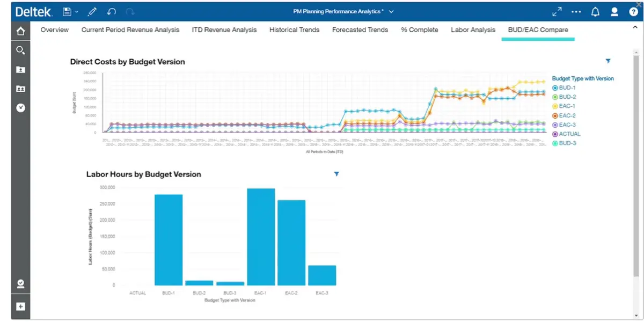This screenshot has height=322, width=644.
Task: Switch to the Forecasted Trends tab
Action: [360, 30]
